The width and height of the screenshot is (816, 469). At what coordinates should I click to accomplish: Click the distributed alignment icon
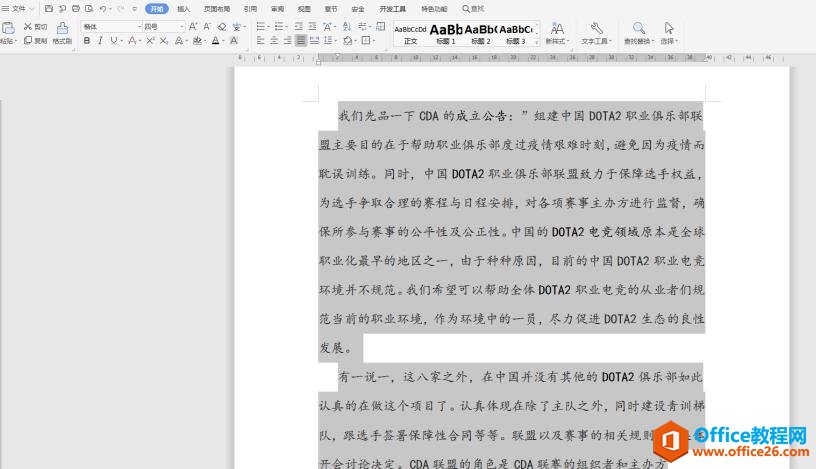tap(314, 41)
